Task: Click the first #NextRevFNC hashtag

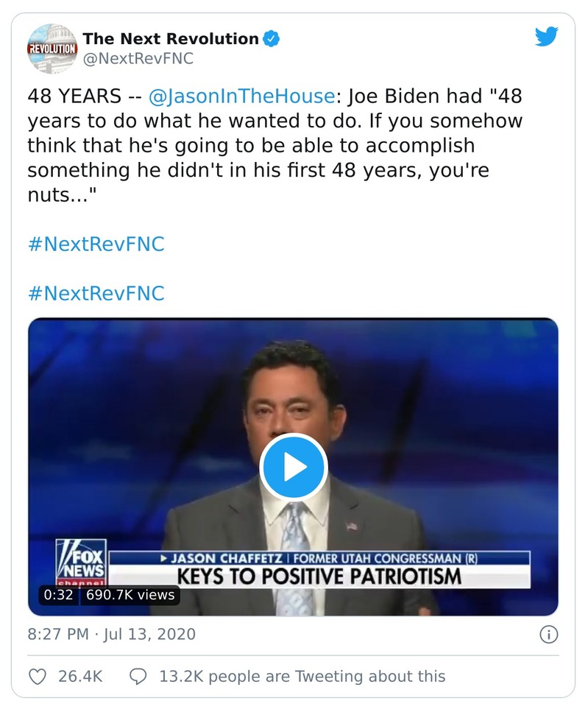Action: [96, 244]
